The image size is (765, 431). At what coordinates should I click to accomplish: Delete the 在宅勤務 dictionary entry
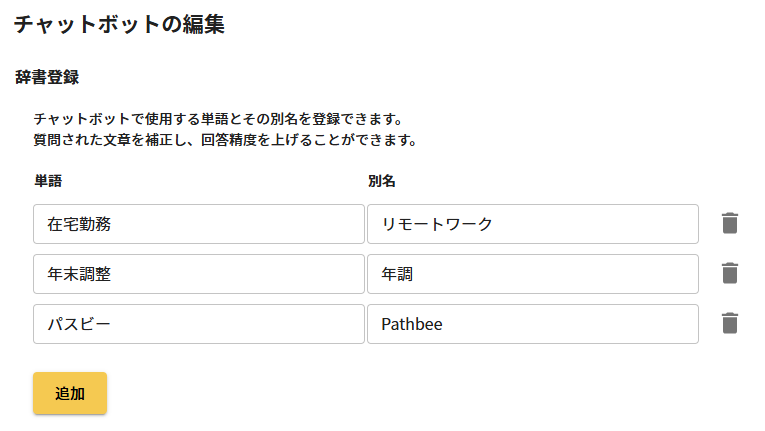tap(730, 223)
